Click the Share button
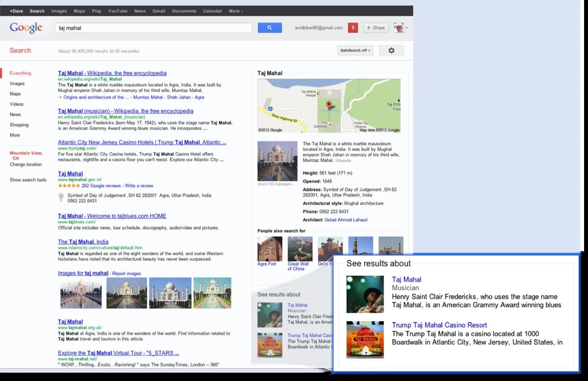This screenshot has width=588, height=381. (376, 28)
